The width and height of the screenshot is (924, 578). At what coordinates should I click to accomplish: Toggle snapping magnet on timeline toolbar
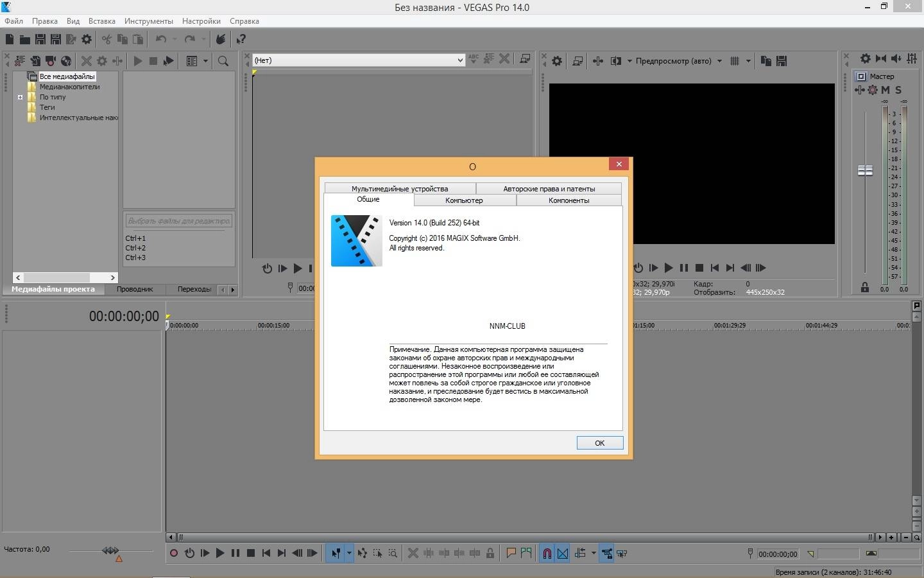[x=547, y=553]
